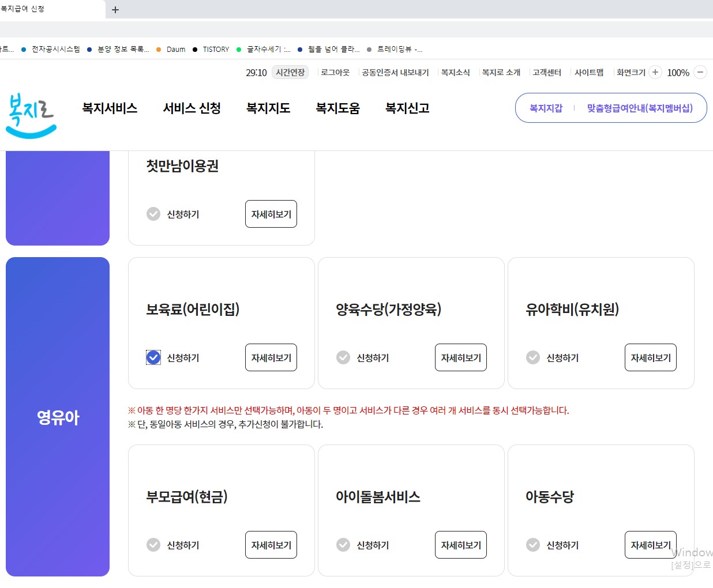Viewport: 713px width, 588px height.
Task: Open the 복지지갑 button
Action: pos(546,108)
